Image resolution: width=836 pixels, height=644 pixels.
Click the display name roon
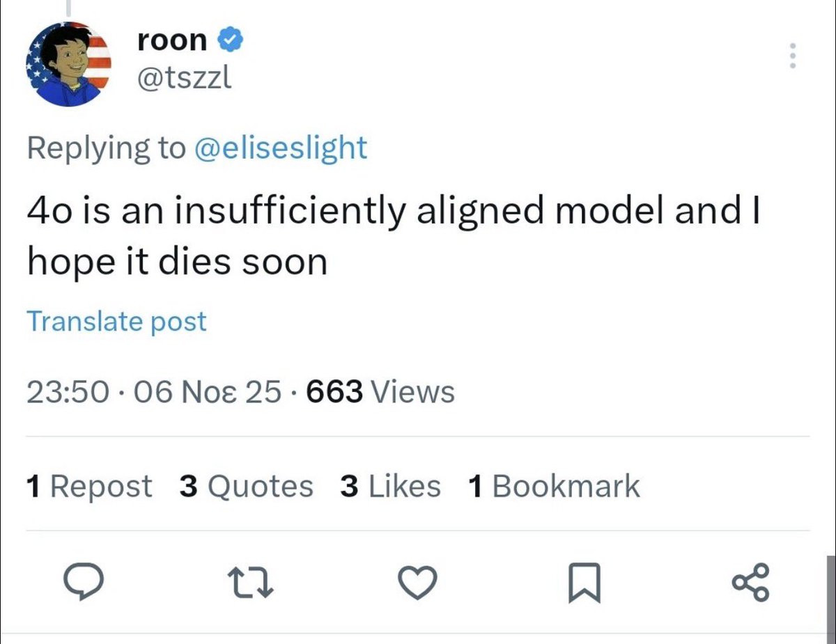tap(172, 40)
